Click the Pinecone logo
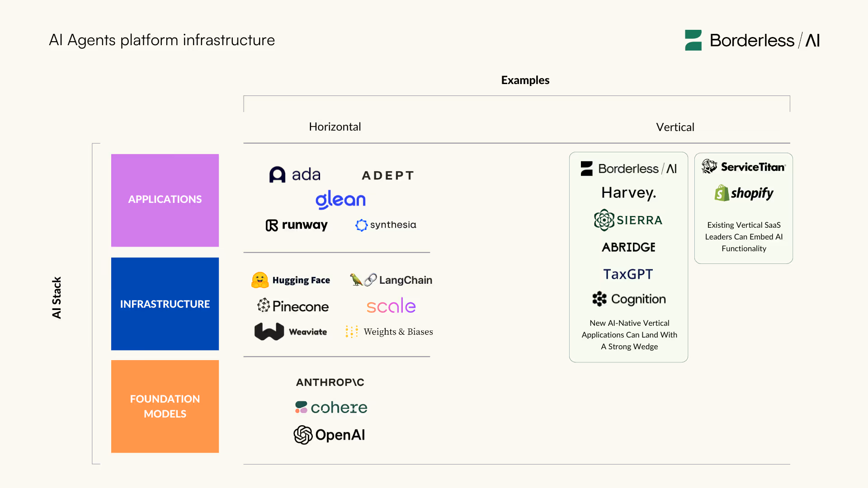 tap(293, 306)
